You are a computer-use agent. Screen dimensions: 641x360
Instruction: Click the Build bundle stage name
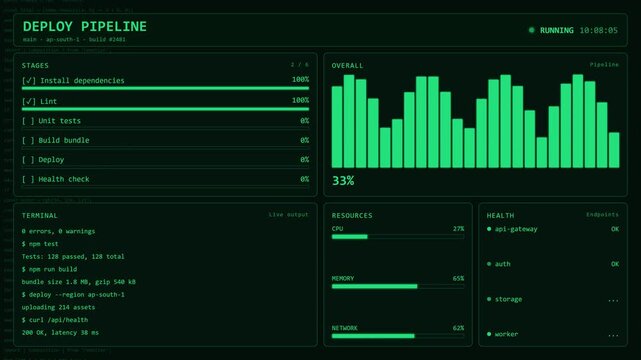click(64, 140)
